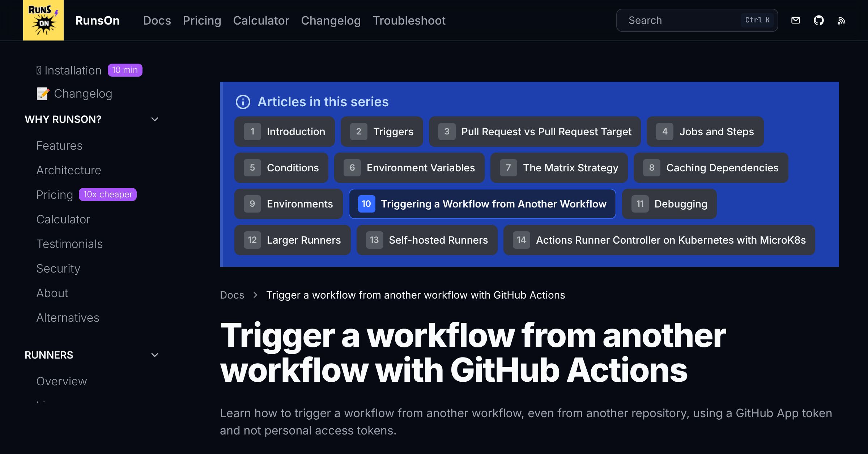The image size is (868, 454).
Task: Switch to the Pricing nav item
Action: (x=202, y=21)
